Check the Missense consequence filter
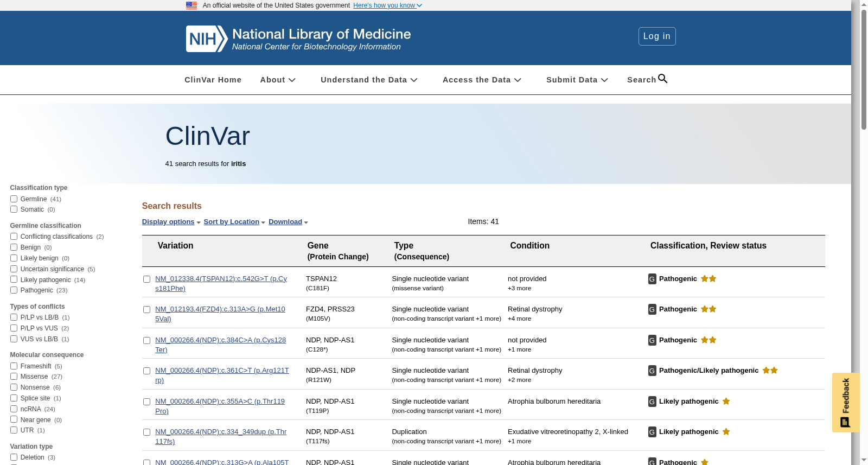 14,376
